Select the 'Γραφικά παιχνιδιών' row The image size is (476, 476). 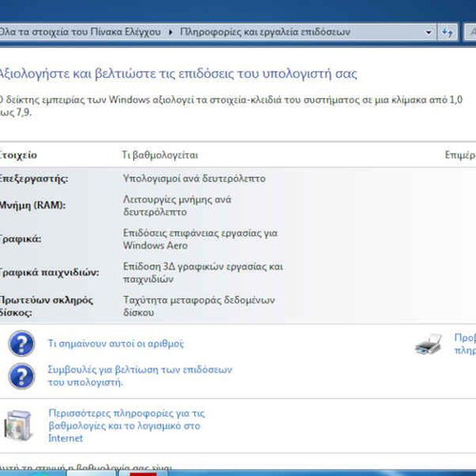238,272
